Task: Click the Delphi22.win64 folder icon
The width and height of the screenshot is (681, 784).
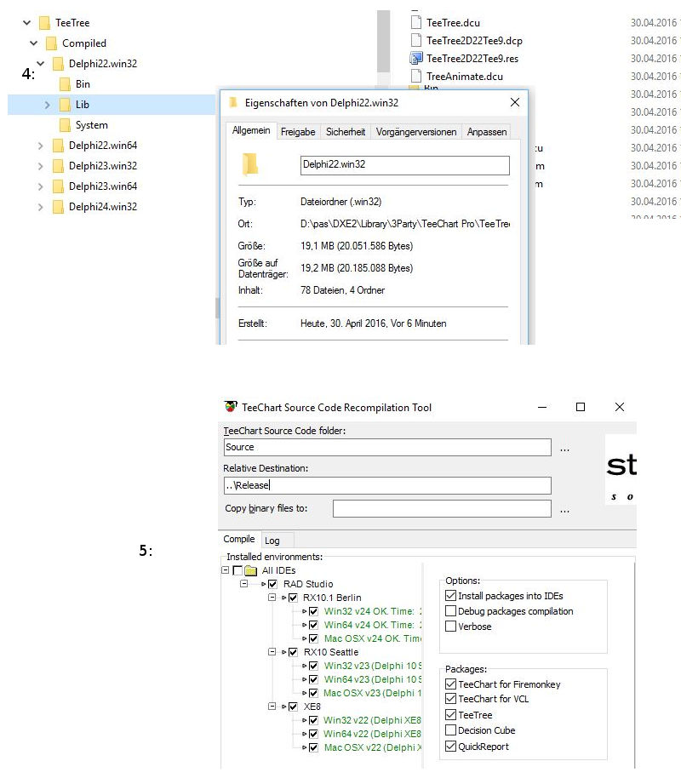Action: [58, 146]
